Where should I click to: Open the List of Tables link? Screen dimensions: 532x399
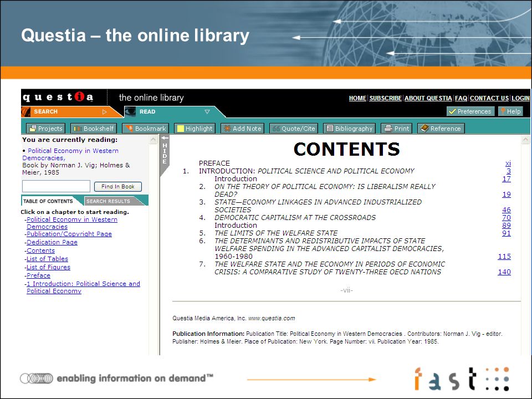(x=47, y=259)
